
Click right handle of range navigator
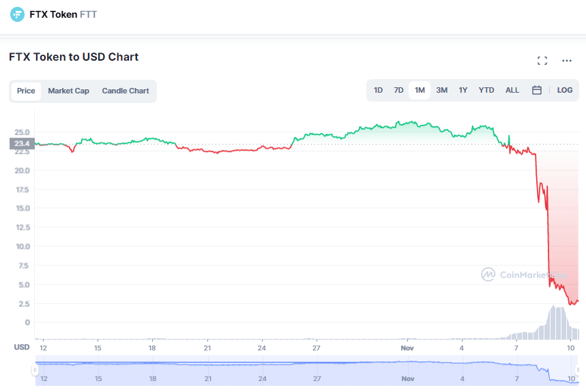pyautogui.click(x=578, y=370)
